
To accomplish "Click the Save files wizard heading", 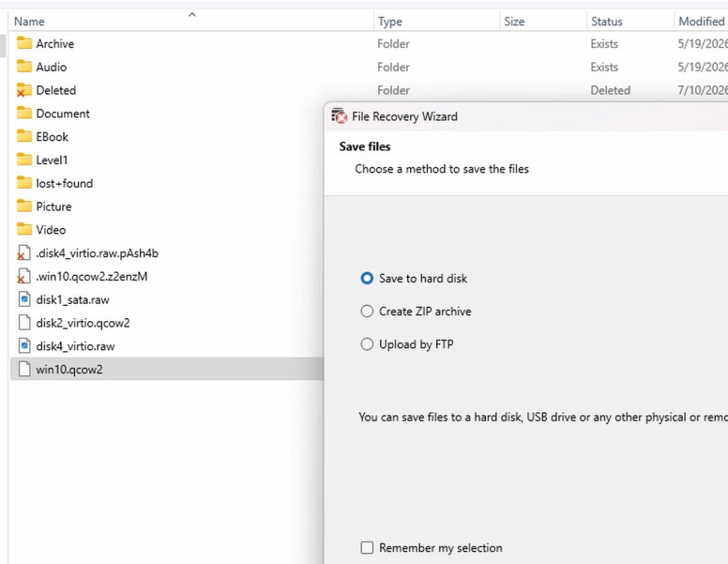I will point(364,146).
